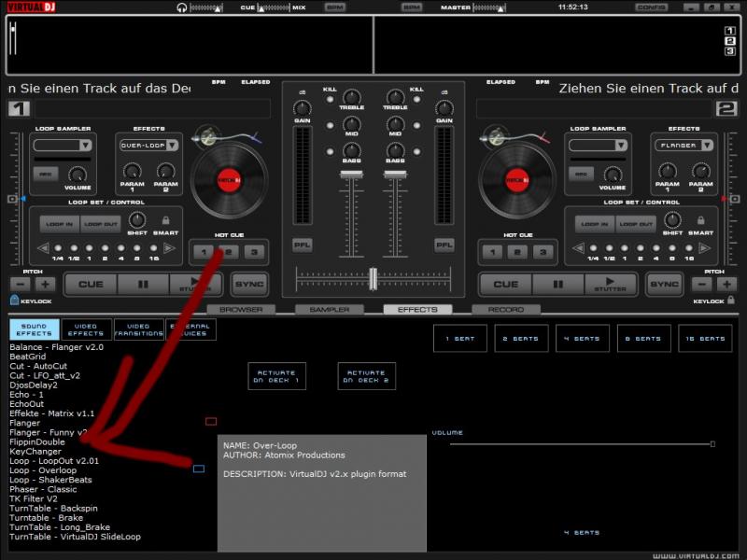Image resolution: width=747 pixels, height=560 pixels.
Task: Toggle the keylock on deck 1
Action: (14, 300)
